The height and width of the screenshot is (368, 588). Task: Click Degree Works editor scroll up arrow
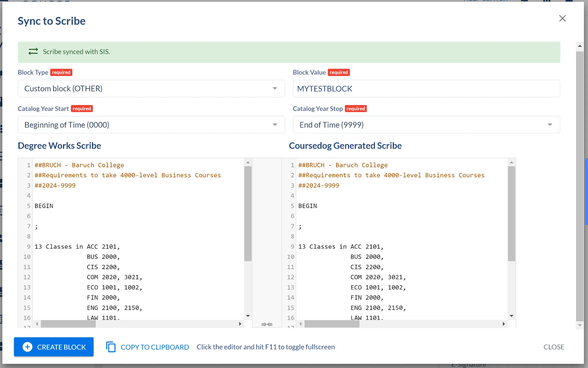248,162
